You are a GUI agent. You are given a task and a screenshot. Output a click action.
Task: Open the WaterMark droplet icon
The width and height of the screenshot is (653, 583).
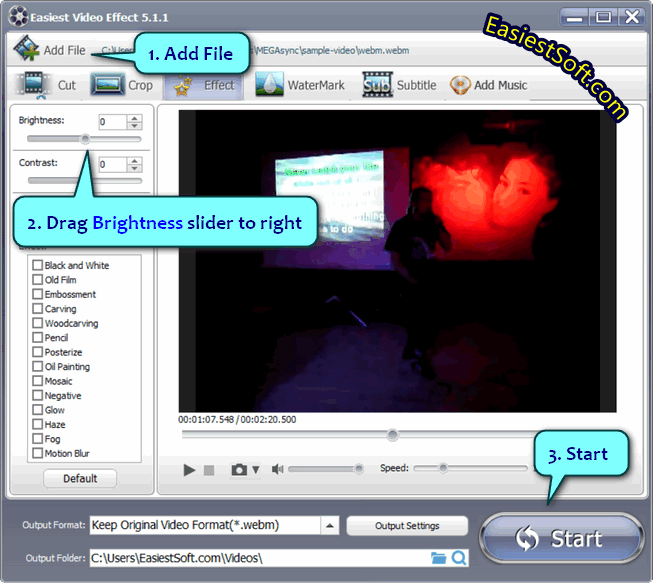[269, 85]
